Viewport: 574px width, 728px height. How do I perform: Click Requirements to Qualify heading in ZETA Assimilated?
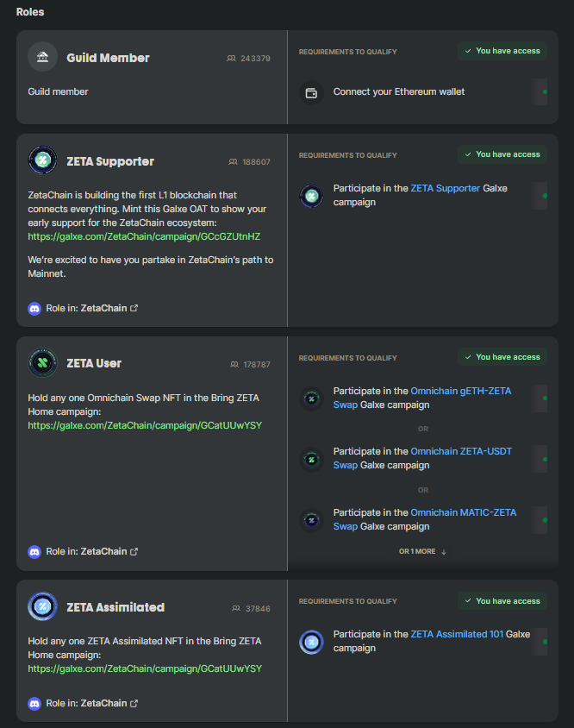tap(347, 602)
